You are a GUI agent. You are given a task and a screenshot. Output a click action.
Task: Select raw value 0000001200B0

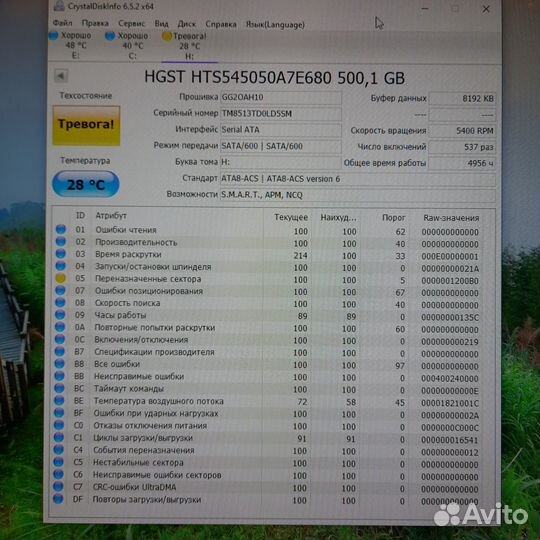click(x=450, y=281)
